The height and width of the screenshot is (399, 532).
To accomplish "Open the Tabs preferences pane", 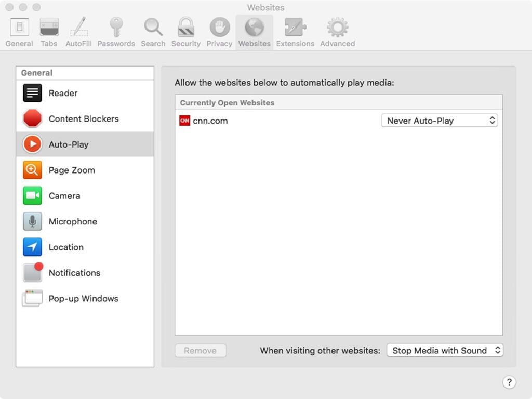I will tap(49, 33).
